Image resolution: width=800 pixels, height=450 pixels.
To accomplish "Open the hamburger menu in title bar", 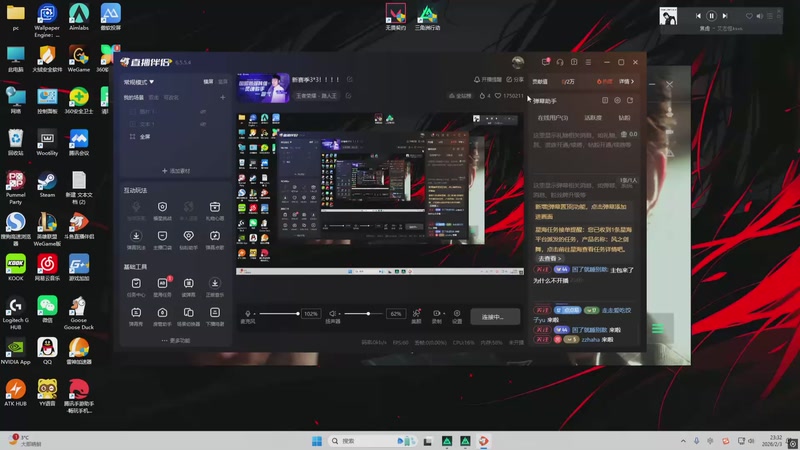I will coord(588,62).
